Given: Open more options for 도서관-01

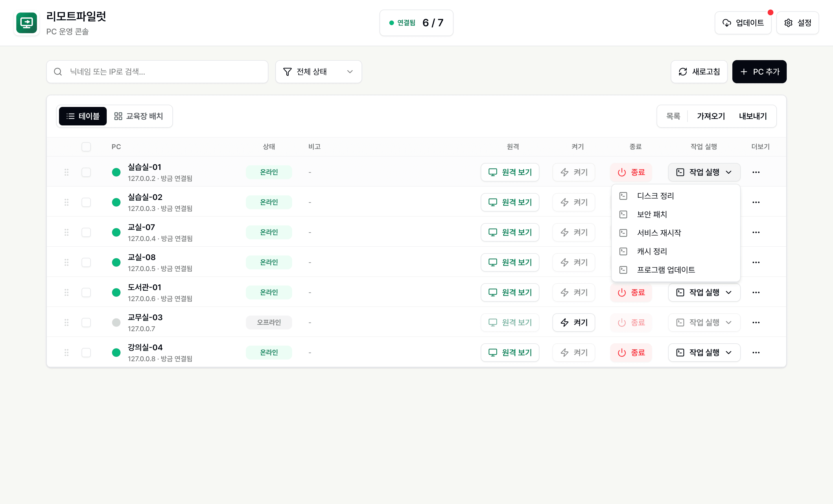Looking at the screenshot, I should (756, 292).
